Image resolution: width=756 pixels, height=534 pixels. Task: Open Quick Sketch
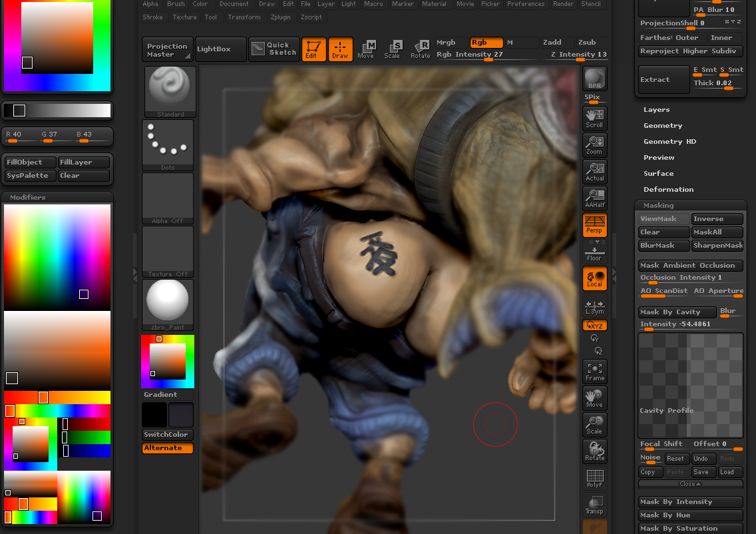click(274, 49)
